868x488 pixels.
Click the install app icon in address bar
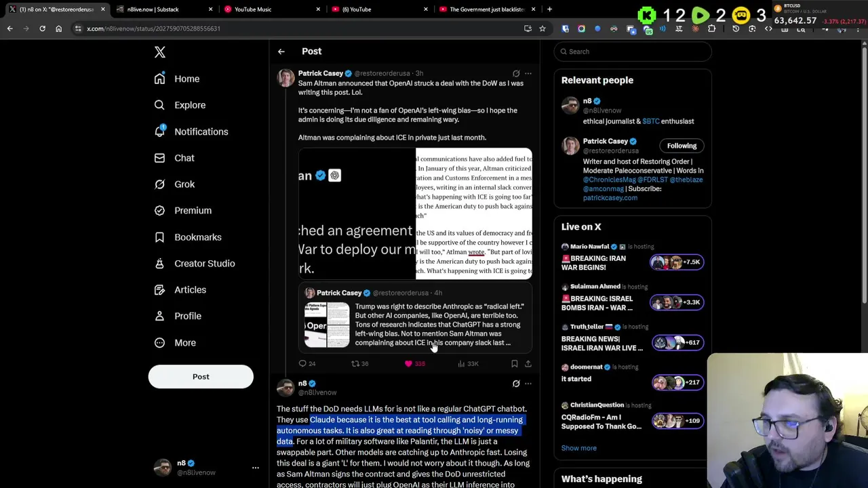click(x=528, y=28)
